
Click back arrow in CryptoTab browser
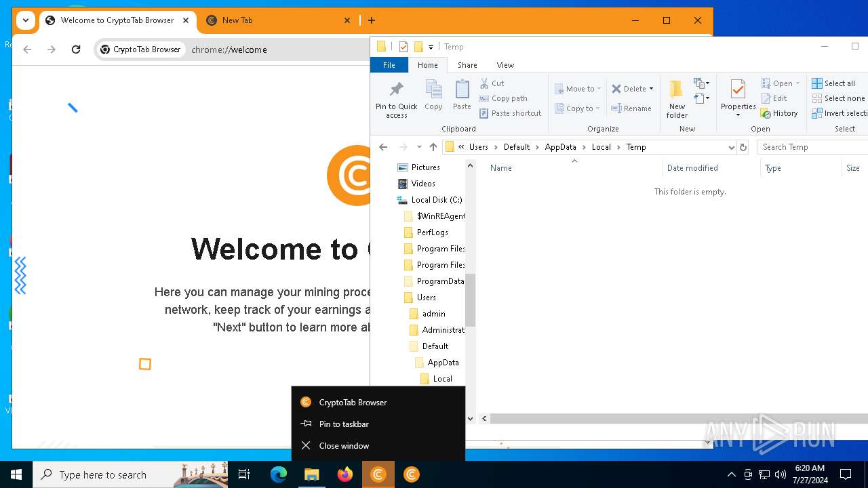click(27, 49)
